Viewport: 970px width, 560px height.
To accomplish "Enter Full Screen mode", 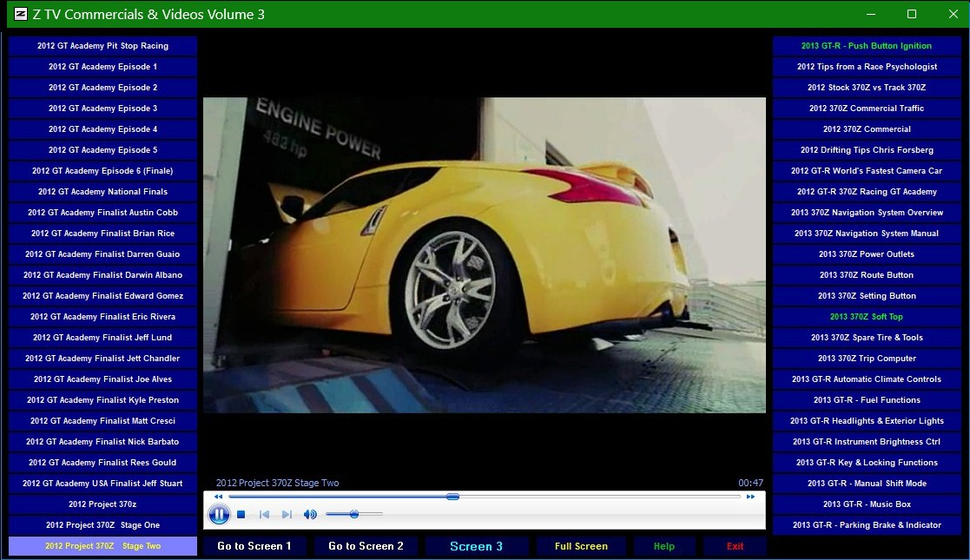I will (x=581, y=546).
